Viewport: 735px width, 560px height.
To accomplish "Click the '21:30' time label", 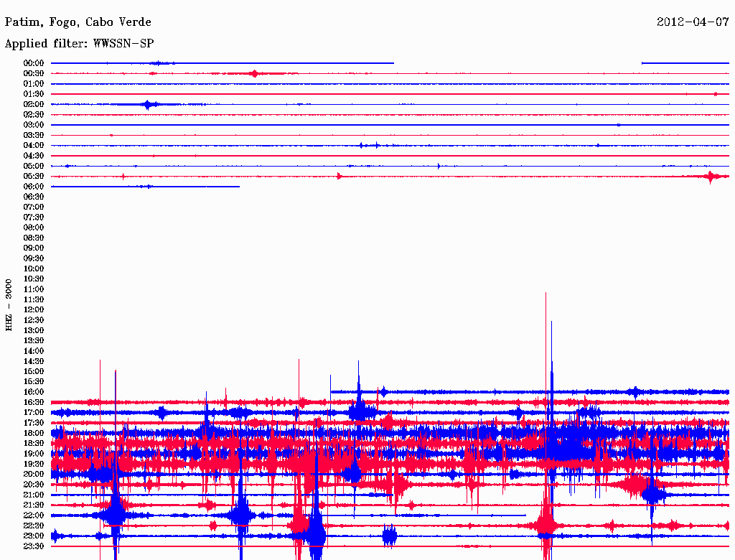I will 34,505.
